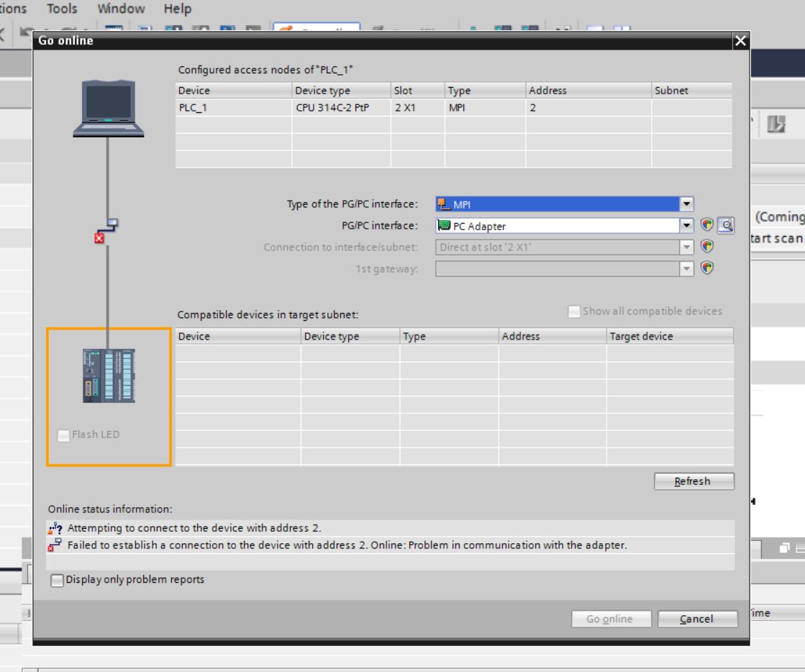Click the Refresh button

(x=693, y=481)
